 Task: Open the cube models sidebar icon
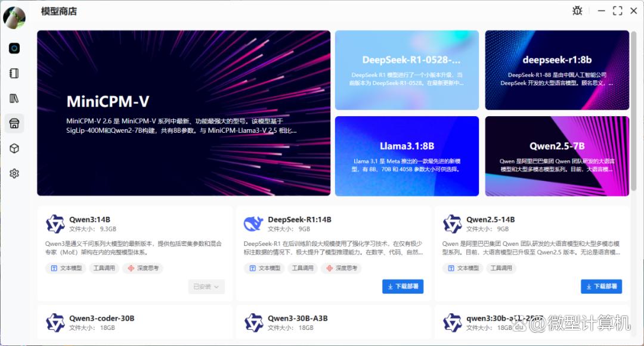[14, 148]
